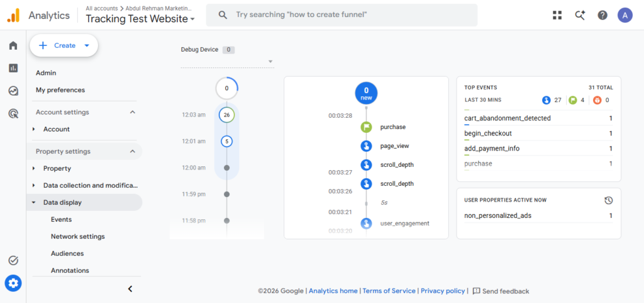Open the Home icon in the sidebar
Image resolution: width=644 pixels, height=303 pixels.
[x=13, y=45]
